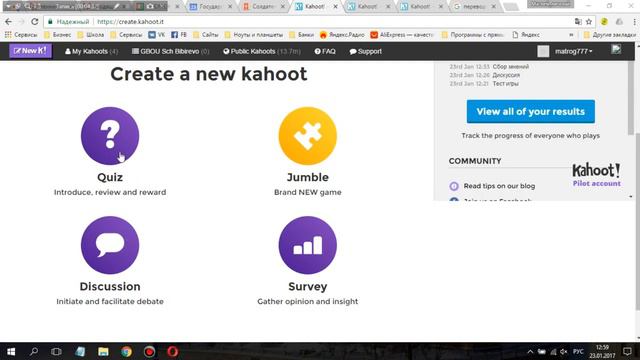Viewport: 640px width, 360px height.
Task: Open Chrome from the taskbar
Action: coord(126,351)
